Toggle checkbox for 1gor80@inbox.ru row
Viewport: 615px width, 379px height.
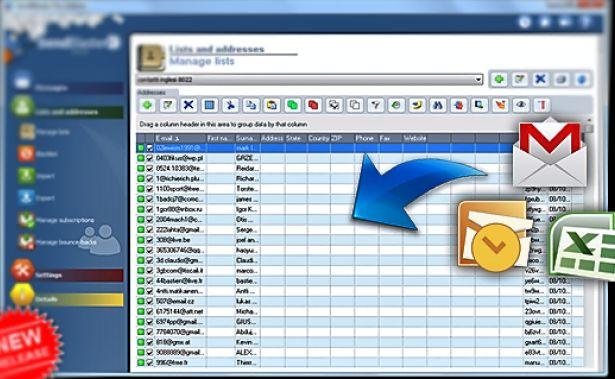pyautogui.click(x=150, y=209)
